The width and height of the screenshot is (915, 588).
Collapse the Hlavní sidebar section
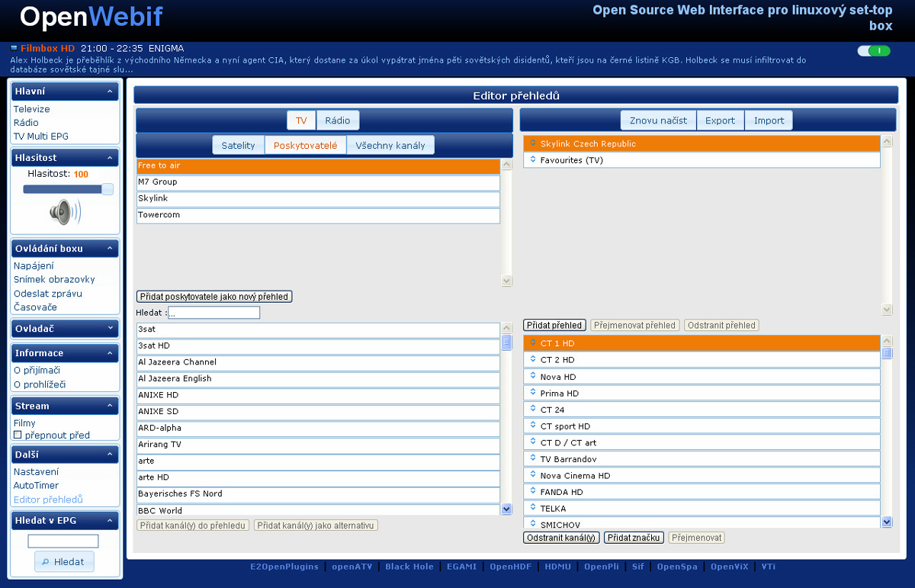coord(110,92)
